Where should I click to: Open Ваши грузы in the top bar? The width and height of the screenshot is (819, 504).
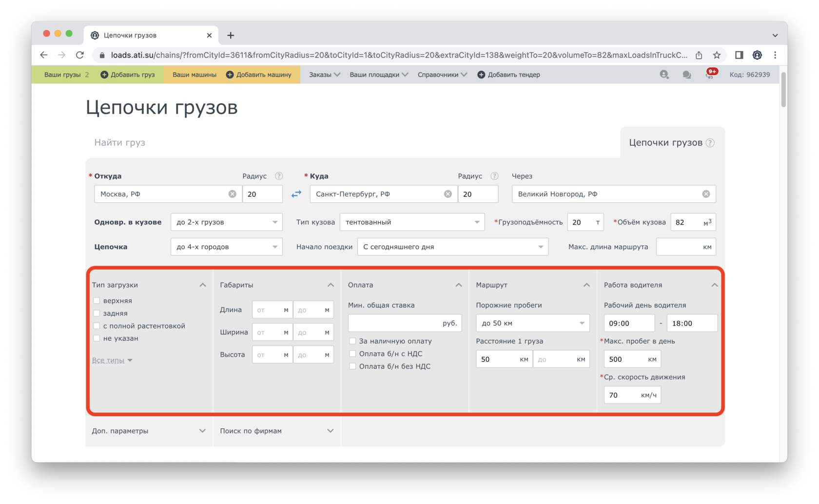point(62,75)
